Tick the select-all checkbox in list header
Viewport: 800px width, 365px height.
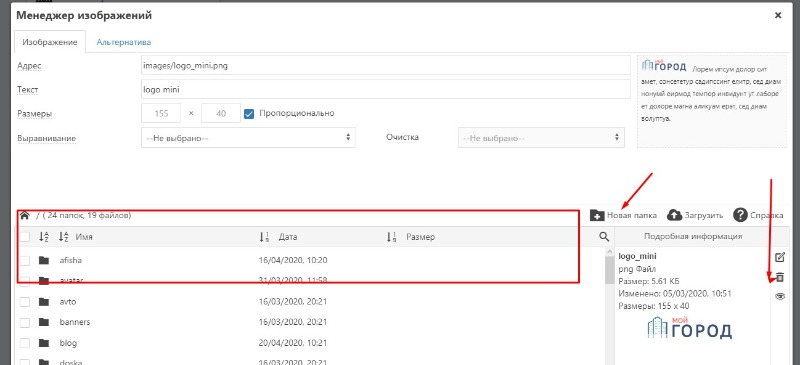click(x=25, y=237)
